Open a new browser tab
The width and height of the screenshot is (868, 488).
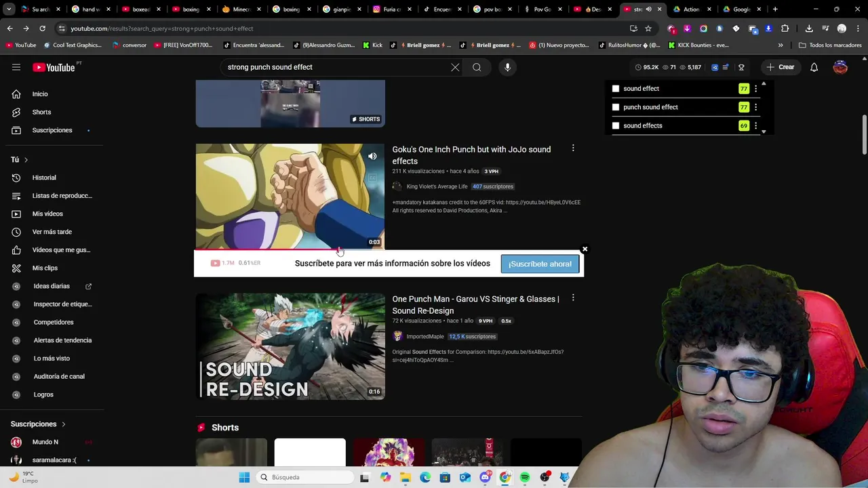click(775, 9)
